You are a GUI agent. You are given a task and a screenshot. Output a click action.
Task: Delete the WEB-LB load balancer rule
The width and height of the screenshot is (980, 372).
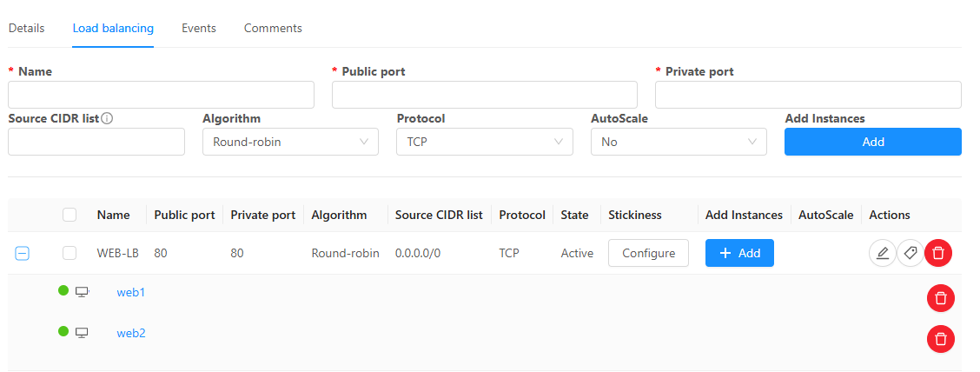click(938, 253)
